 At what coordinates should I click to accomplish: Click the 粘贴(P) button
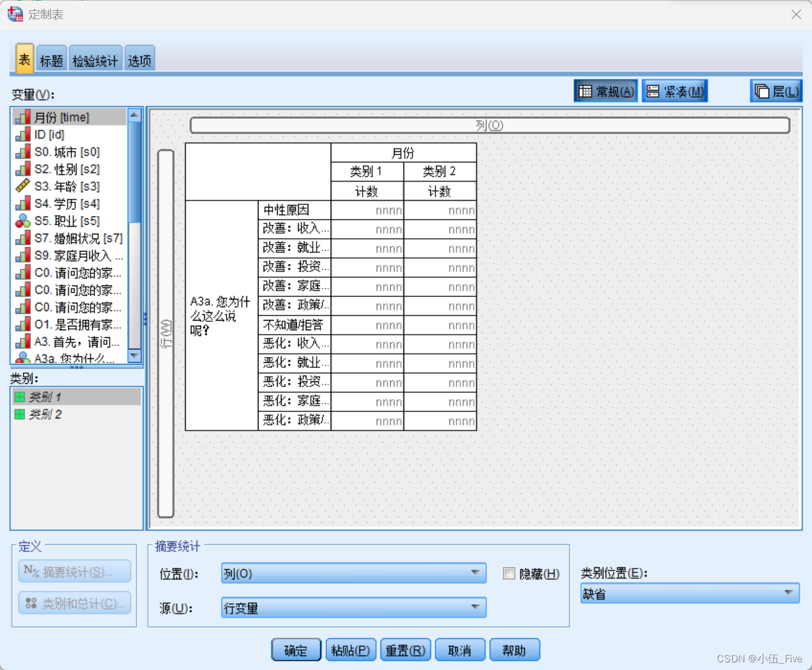tap(350, 650)
